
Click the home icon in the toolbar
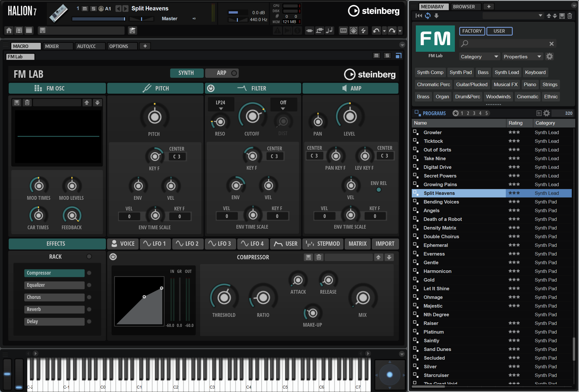point(9,30)
